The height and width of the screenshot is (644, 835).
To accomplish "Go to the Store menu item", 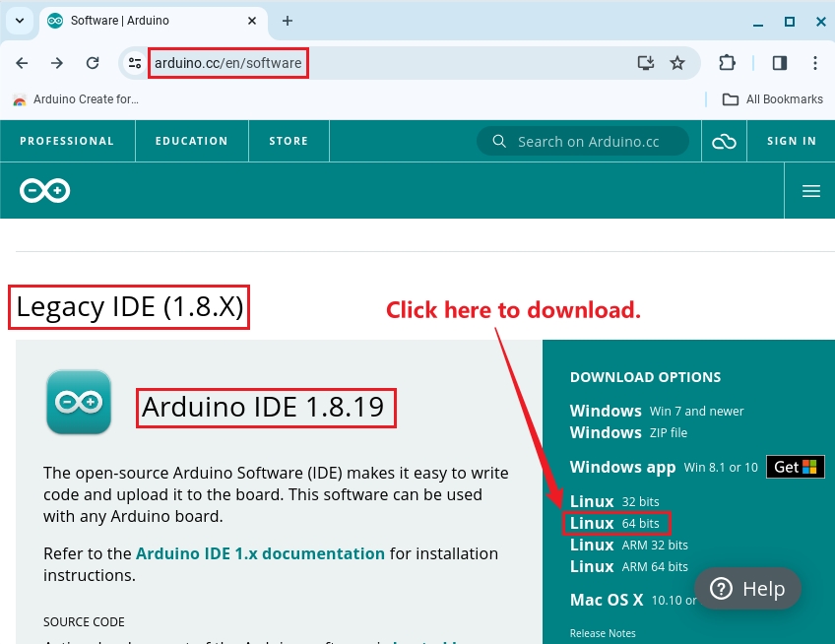I will [289, 141].
